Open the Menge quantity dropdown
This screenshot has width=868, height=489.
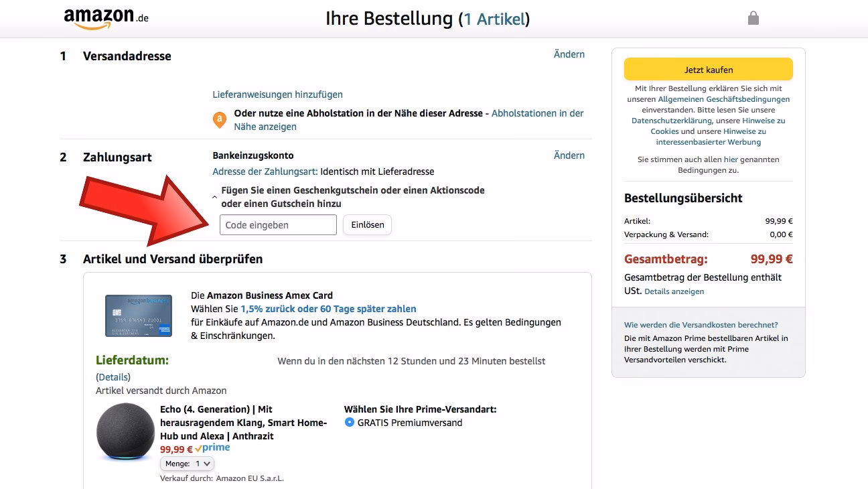[x=186, y=464]
